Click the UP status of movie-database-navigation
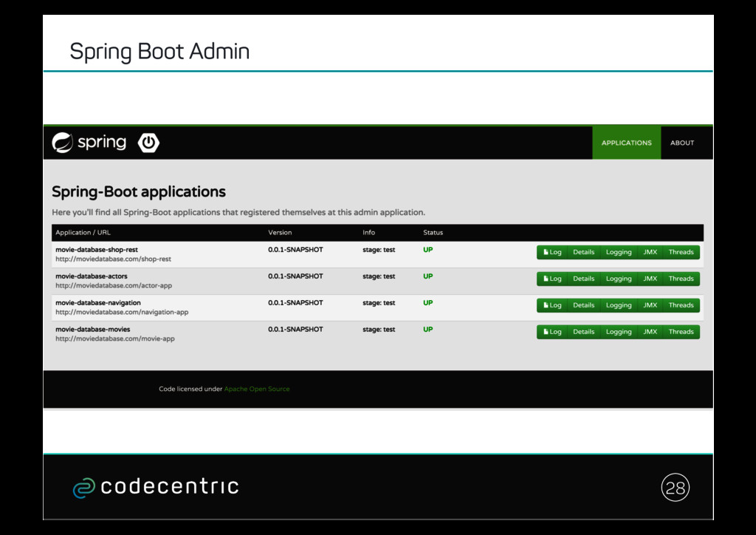The image size is (756, 535). pos(428,303)
